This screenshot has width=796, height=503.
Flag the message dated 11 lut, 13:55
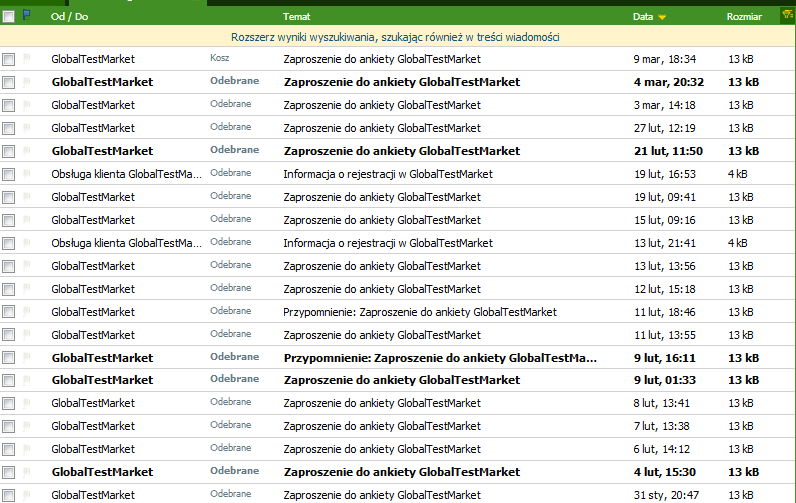point(27,334)
